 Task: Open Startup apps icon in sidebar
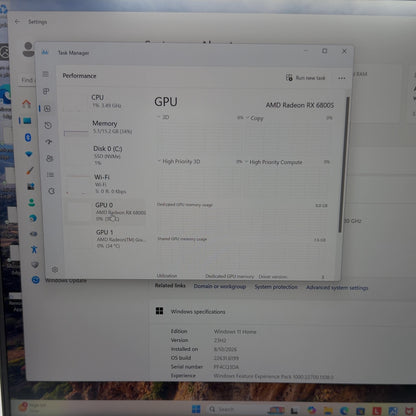pyautogui.click(x=49, y=142)
